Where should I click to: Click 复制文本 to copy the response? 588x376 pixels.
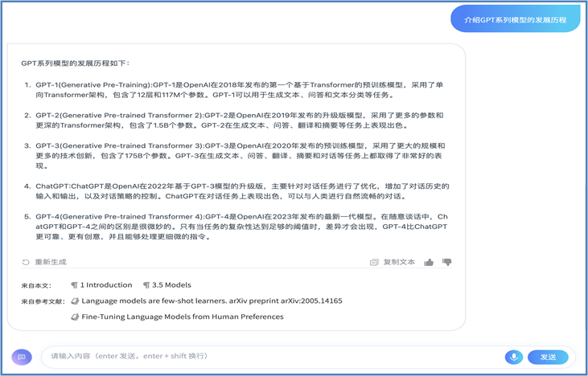point(399,262)
